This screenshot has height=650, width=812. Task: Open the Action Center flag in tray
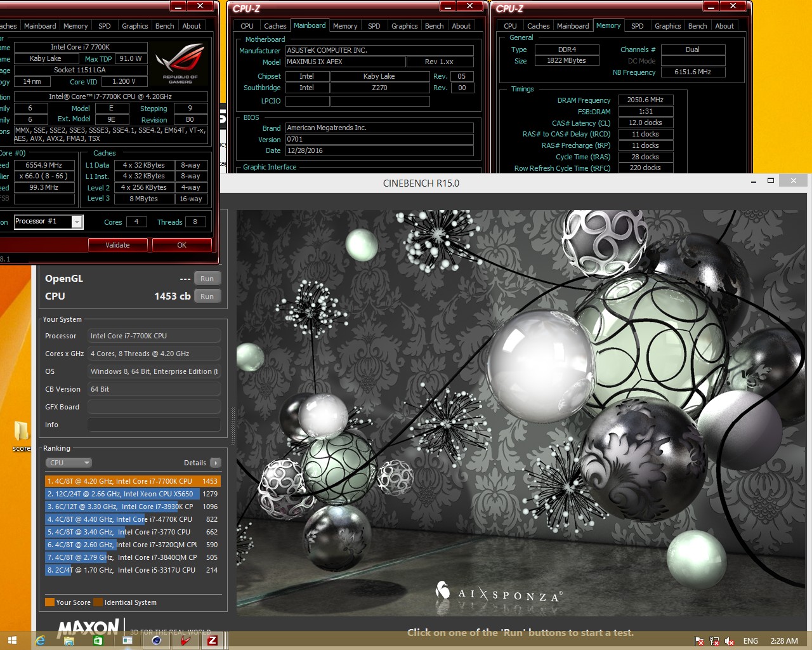699,641
